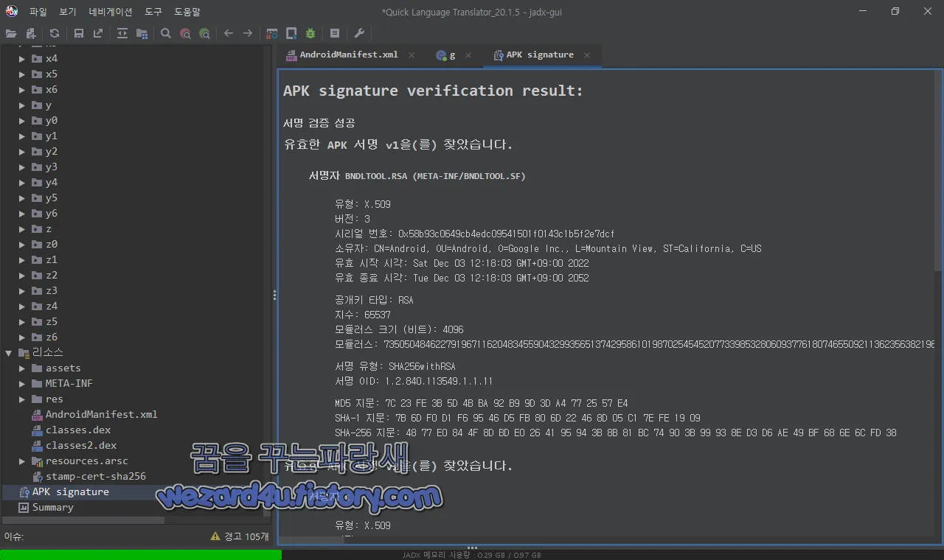The height and width of the screenshot is (560, 944).
Task: Open the Log viewer icon
Action: (335, 33)
